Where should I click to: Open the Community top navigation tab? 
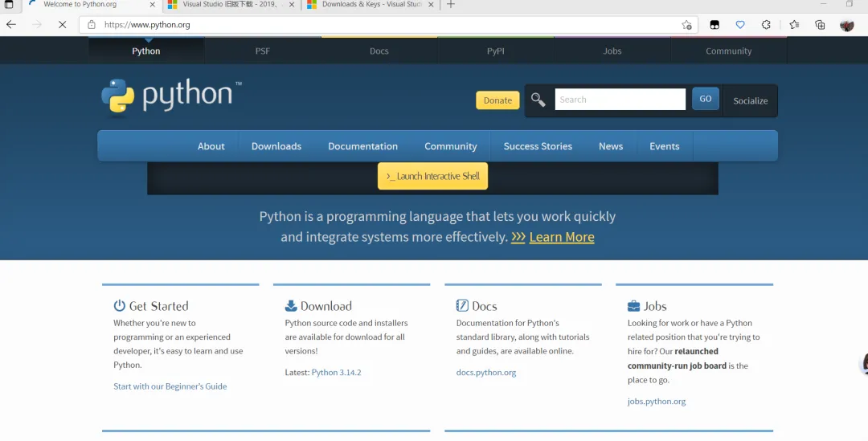[x=728, y=51]
